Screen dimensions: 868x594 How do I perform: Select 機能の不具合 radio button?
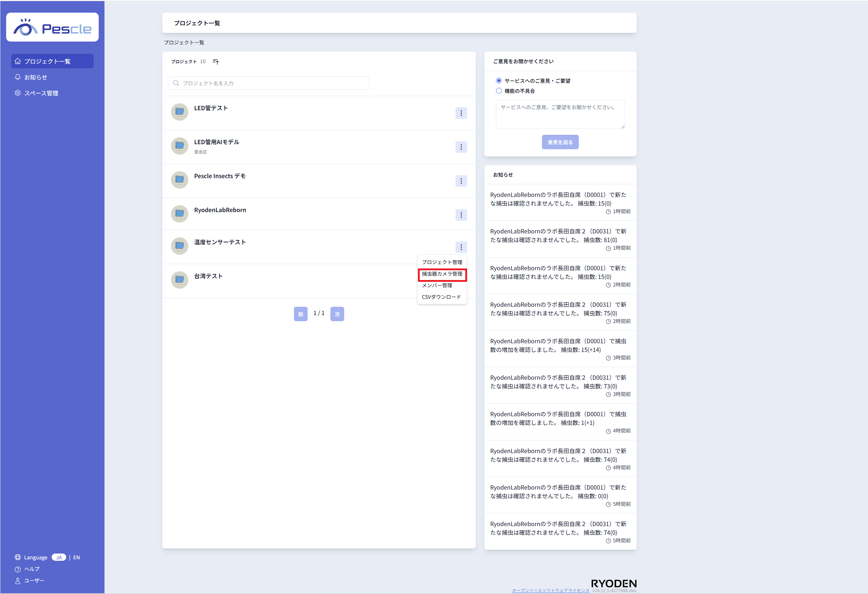(499, 91)
